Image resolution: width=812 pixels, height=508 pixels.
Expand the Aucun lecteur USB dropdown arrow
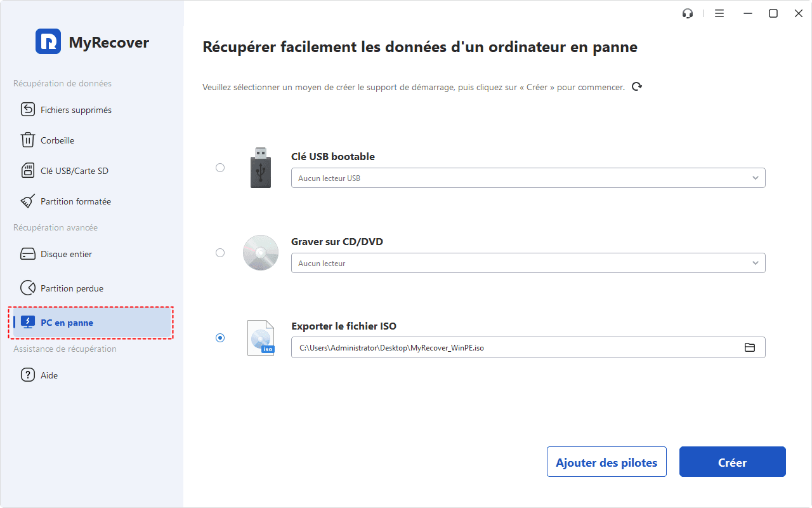tap(756, 178)
